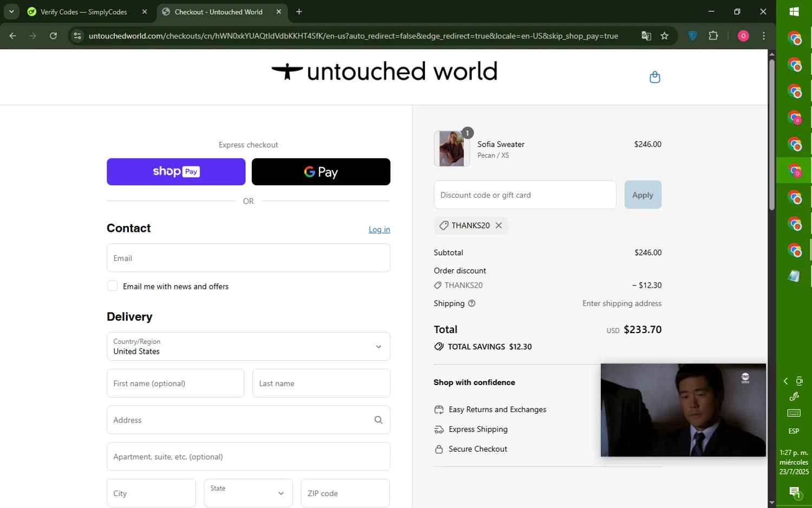
Task: Click the touch keyboard tray icon
Action: tap(794, 413)
